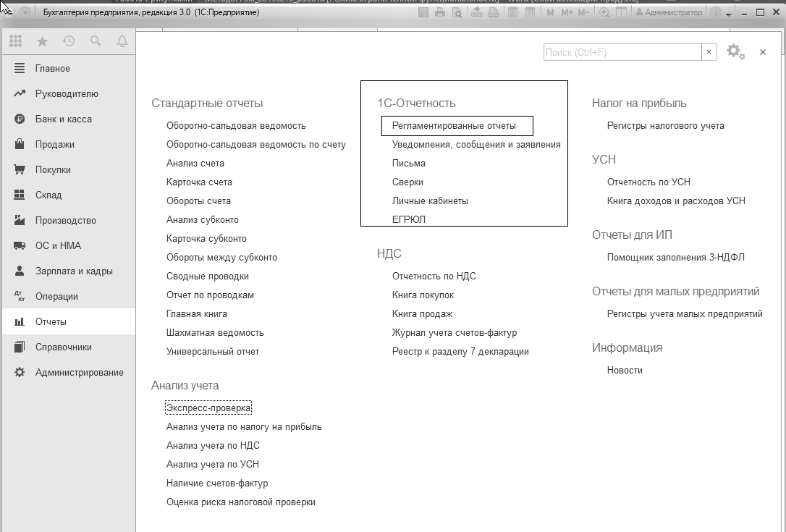Click the zoom magnifier plus icon
786x532 pixels.
point(604,12)
